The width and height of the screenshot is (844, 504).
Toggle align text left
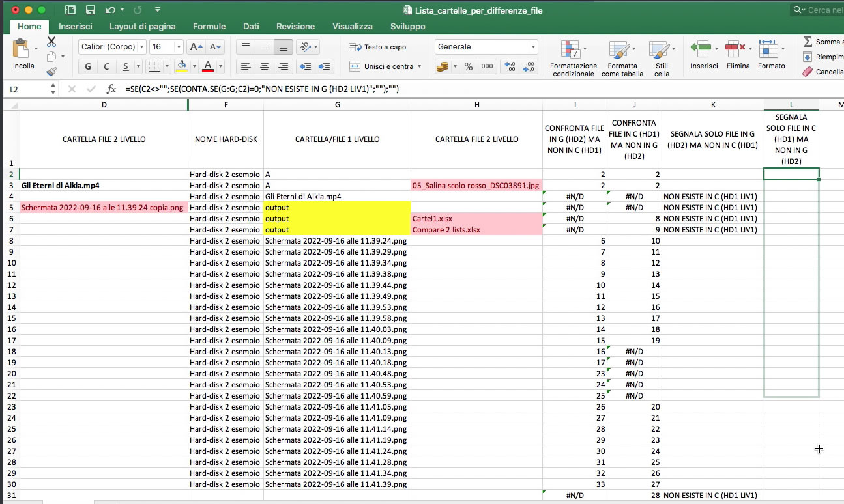click(x=245, y=66)
